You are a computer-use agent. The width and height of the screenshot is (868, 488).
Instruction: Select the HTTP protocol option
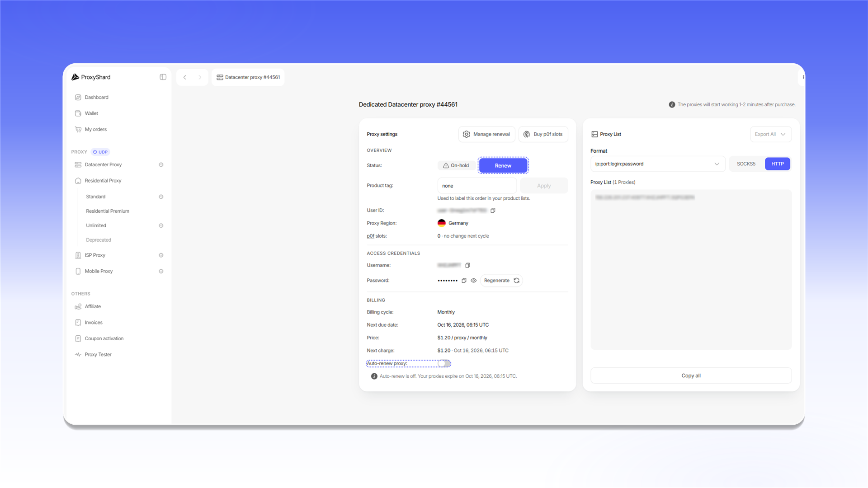pyautogui.click(x=778, y=164)
